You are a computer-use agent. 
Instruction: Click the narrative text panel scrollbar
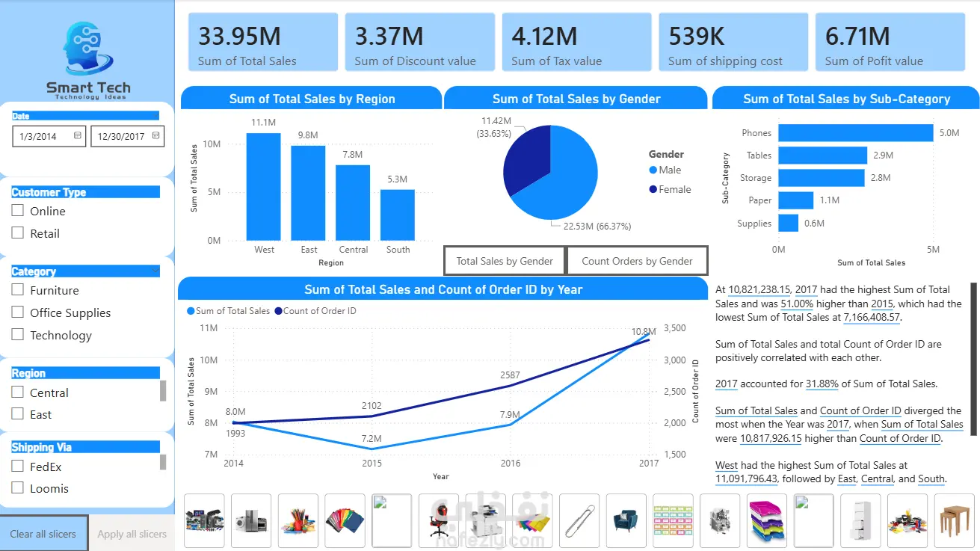pyautogui.click(x=973, y=357)
